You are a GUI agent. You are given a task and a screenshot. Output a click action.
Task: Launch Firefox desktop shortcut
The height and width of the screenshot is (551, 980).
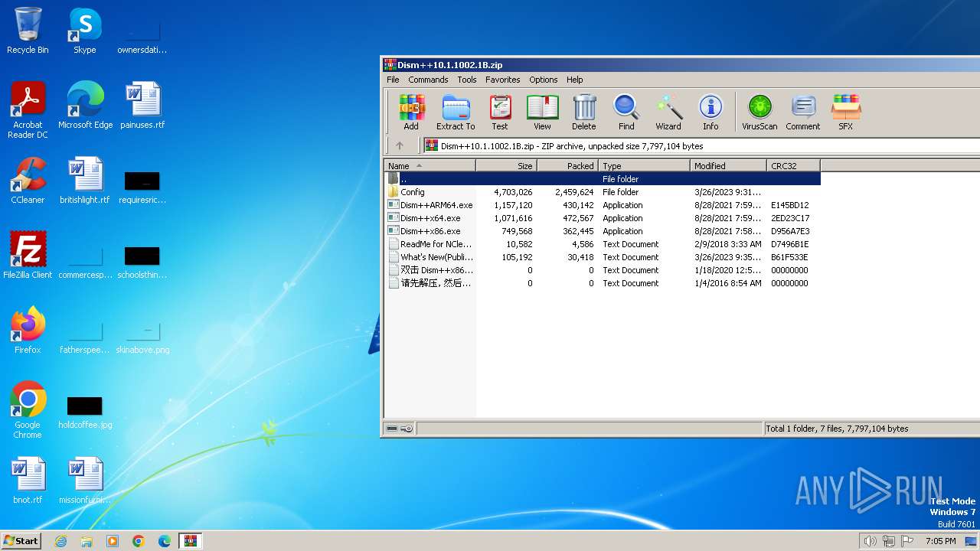(28, 330)
